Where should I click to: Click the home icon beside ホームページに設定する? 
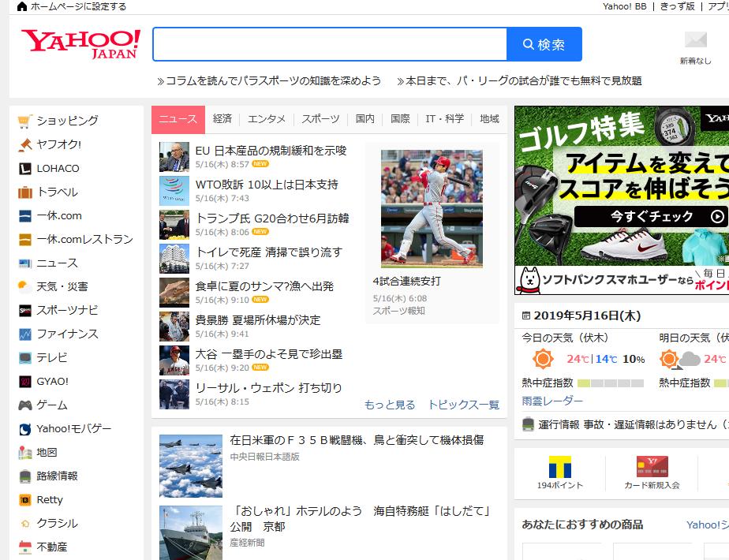tap(22, 6)
